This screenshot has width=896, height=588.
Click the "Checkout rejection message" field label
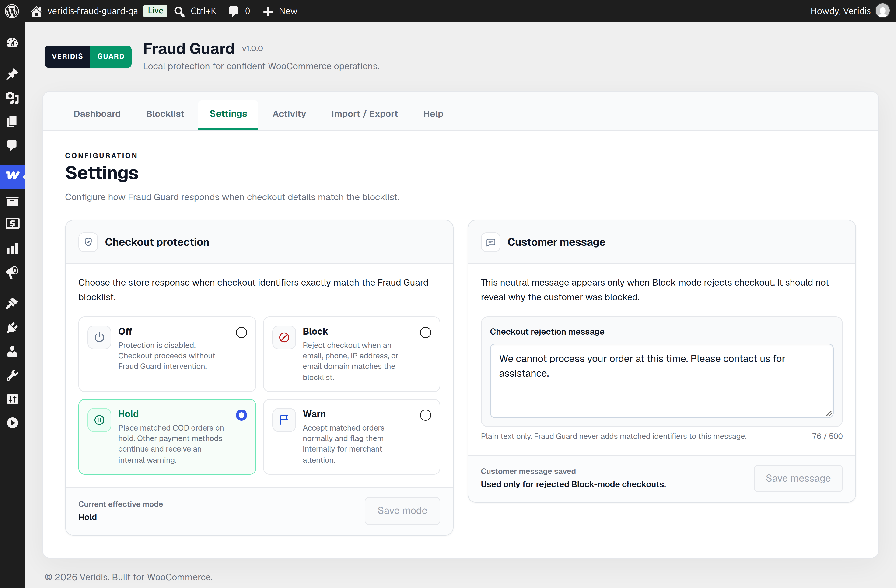pos(547,332)
